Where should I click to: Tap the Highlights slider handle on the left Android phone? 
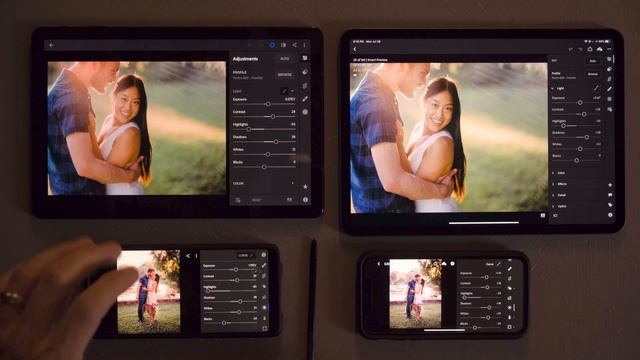[x=208, y=291]
